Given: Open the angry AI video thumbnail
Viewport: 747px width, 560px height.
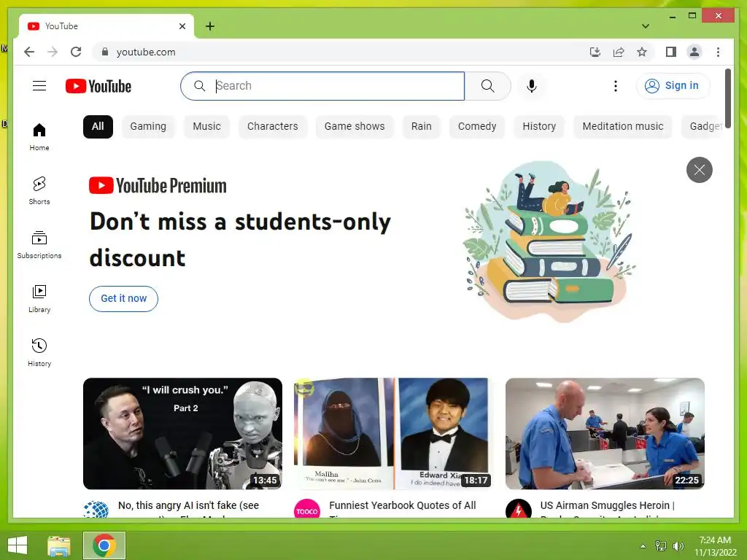Looking at the screenshot, I should pyautogui.click(x=182, y=433).
